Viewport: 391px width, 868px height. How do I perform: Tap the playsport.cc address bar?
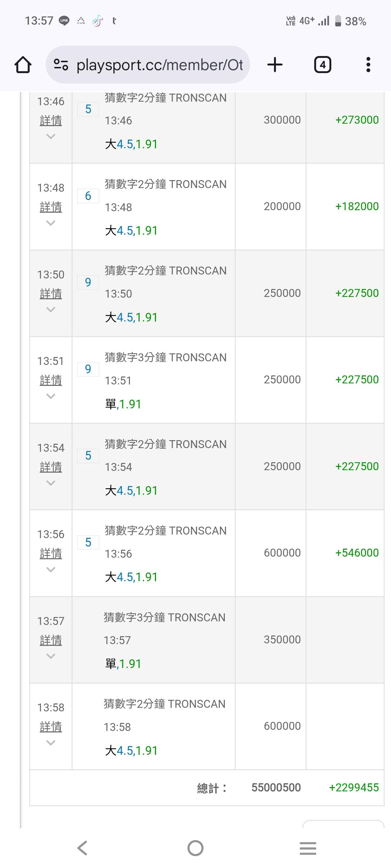pyautogui.click(x=159, y=65)
